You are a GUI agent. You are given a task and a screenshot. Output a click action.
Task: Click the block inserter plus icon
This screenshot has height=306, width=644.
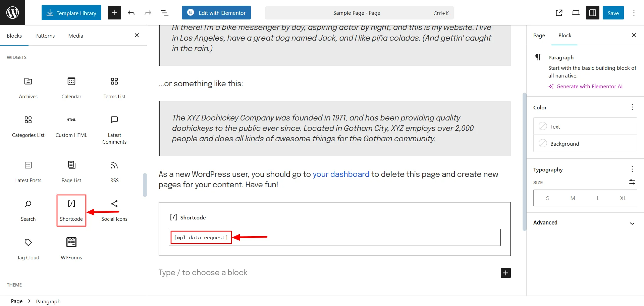114,13
